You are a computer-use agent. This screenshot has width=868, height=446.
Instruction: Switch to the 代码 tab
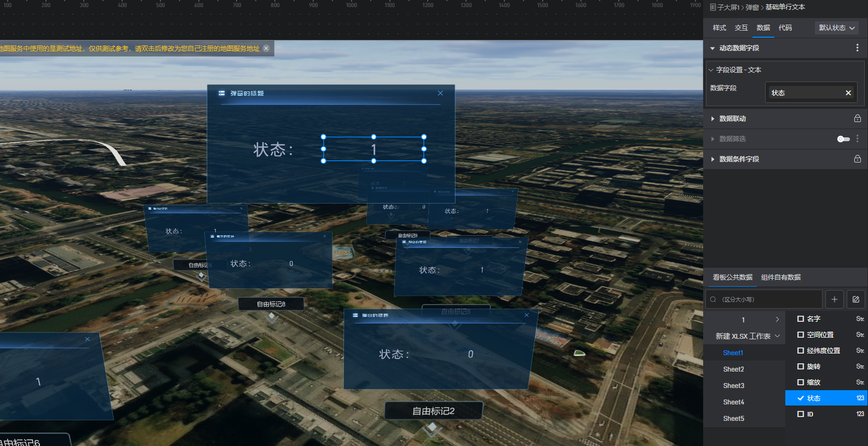pyautogui.click(x=785, y=28)
